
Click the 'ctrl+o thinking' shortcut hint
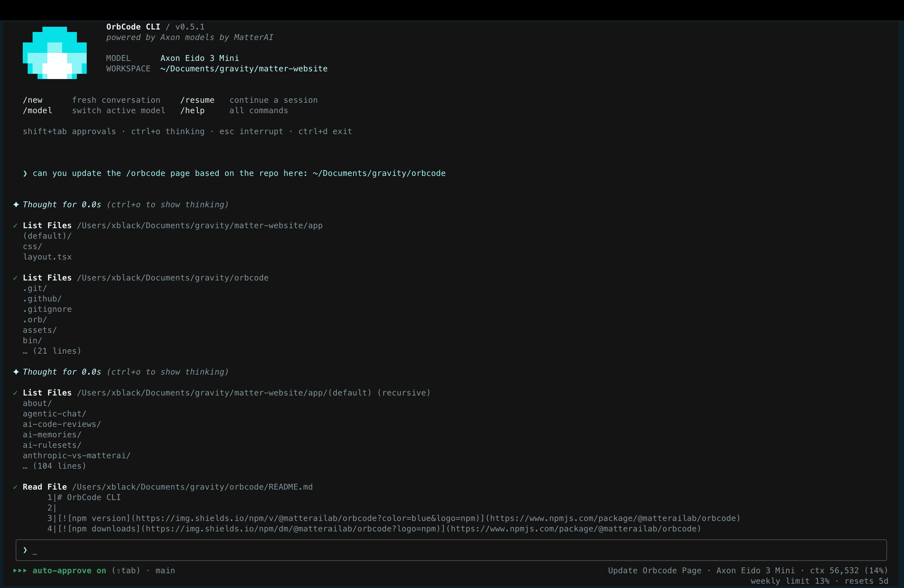pyautogui.click(x=168, y=131)
